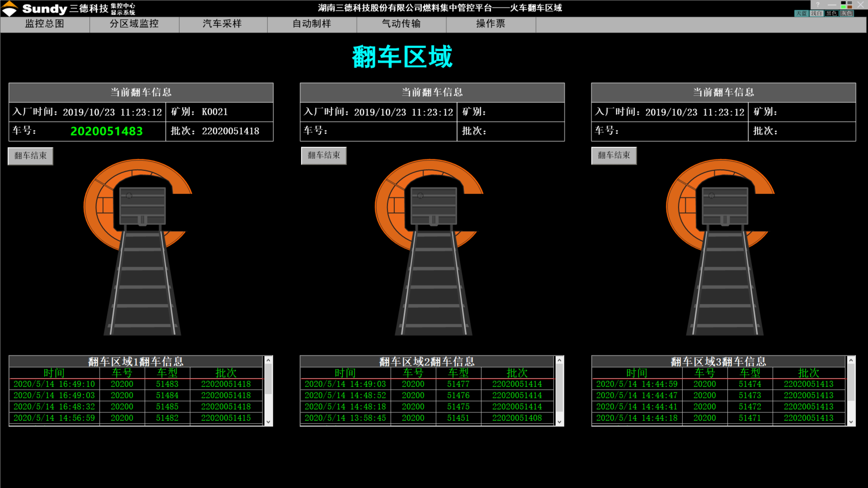Switch to the 浅白 light-white theme
The width and height of the screenshot is (868, 488).
click(x=816, y=13)
